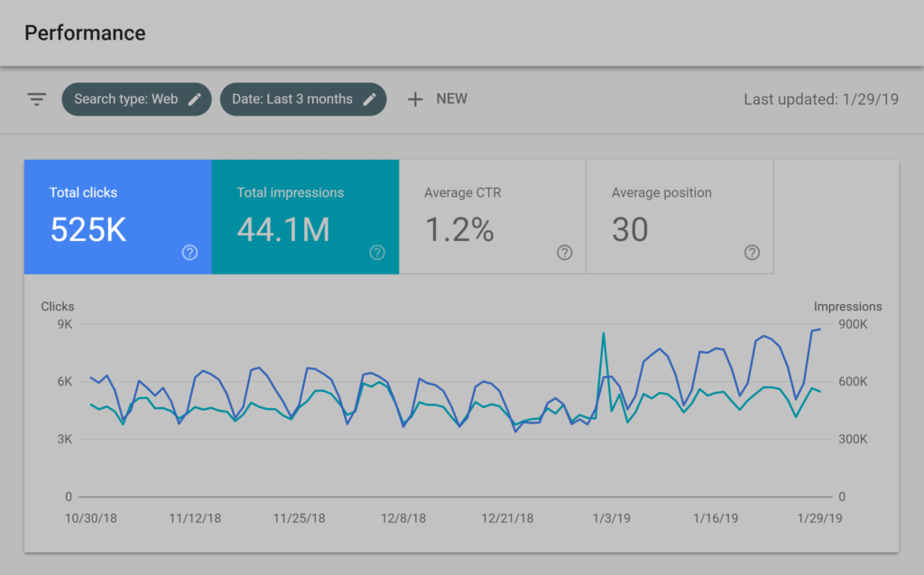Disable the Total impressions metric card
924x575 pixels.
click(x=305, y=217)
